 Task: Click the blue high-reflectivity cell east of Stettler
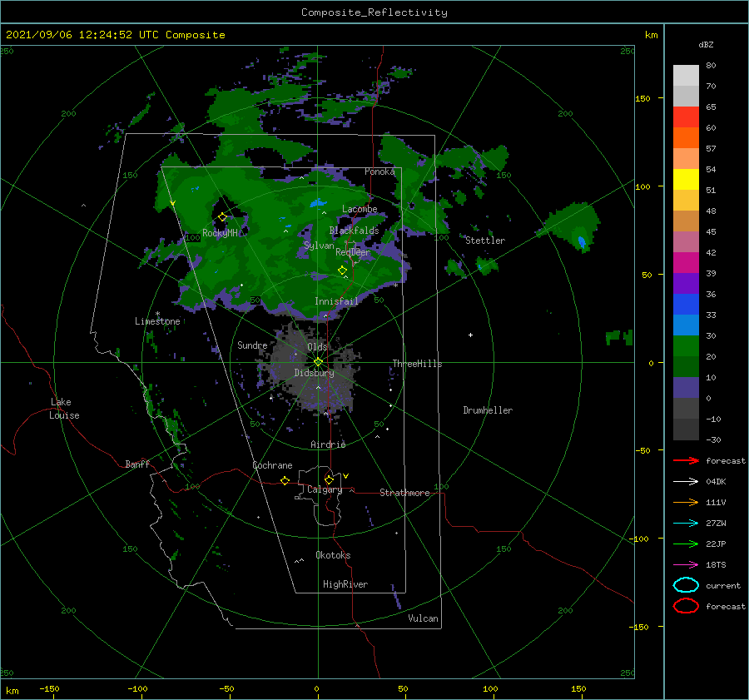click(582, 242)
